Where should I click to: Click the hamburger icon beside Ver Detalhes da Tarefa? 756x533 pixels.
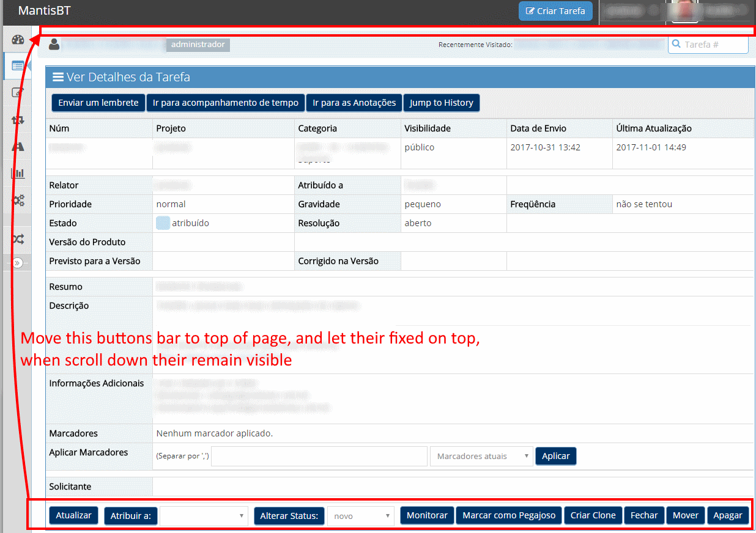point(58,77)
